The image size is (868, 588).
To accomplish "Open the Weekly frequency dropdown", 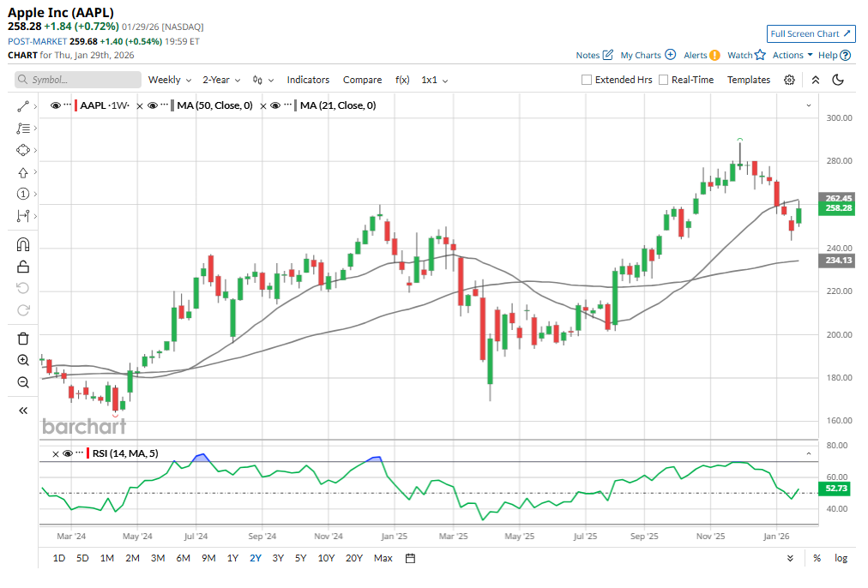I will point(169,80).
